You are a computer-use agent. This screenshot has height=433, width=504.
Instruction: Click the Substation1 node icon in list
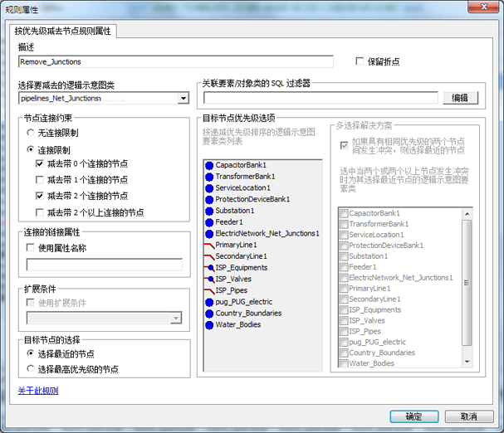[x=208, y=211]
